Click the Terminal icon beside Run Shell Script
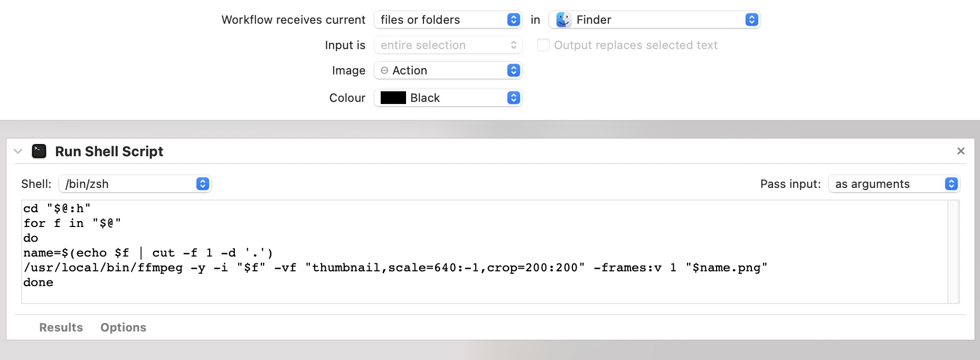Screen dimensions: 980x360 click(40, 151)
